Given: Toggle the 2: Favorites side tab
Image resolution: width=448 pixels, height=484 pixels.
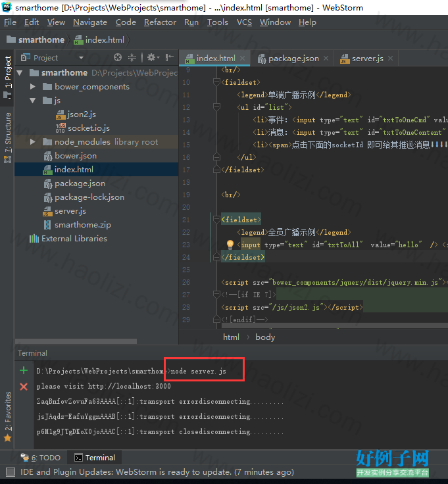Looking at the screenshot, I should click(7, 416).
